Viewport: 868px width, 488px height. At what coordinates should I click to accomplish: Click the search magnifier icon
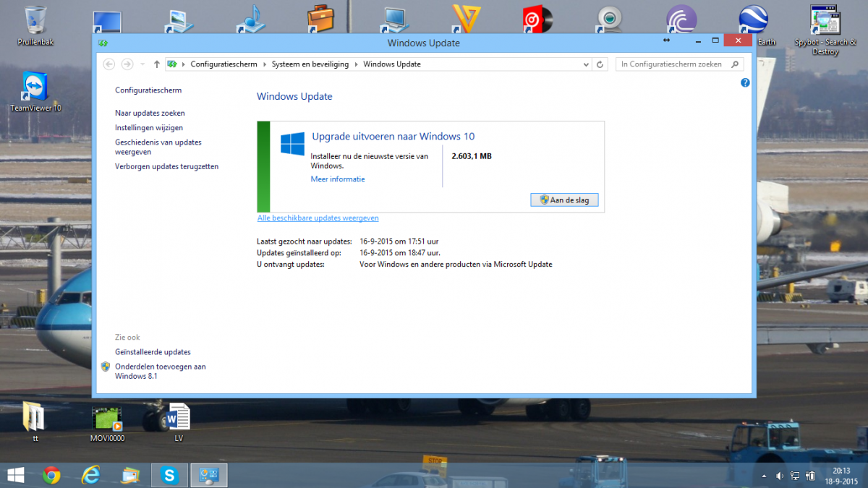click(x=735, y=64)
